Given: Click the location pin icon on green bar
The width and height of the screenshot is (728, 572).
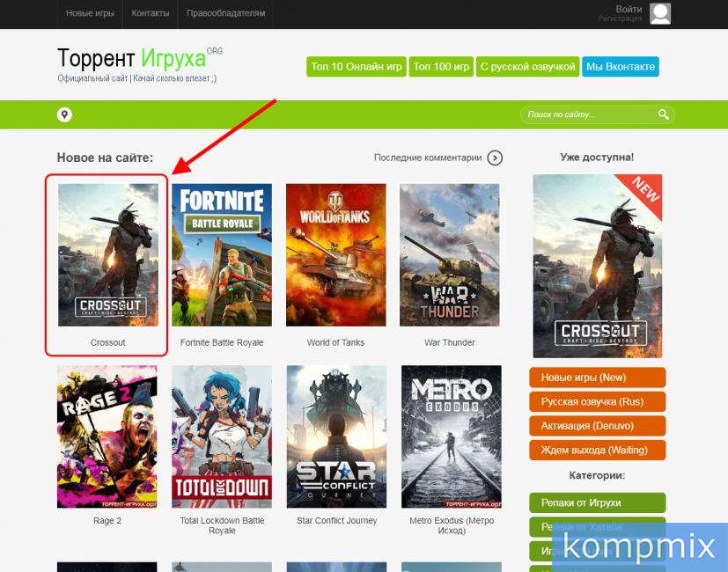Looking at the screenshot, I should click(63, 114).
